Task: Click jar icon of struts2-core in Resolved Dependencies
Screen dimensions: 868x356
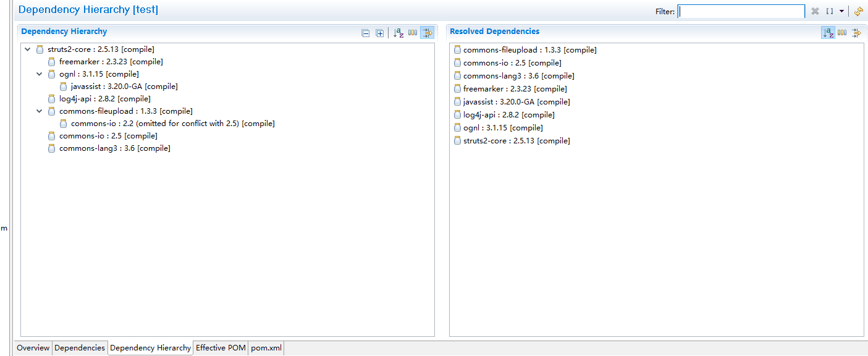Action: click(457, 141)
